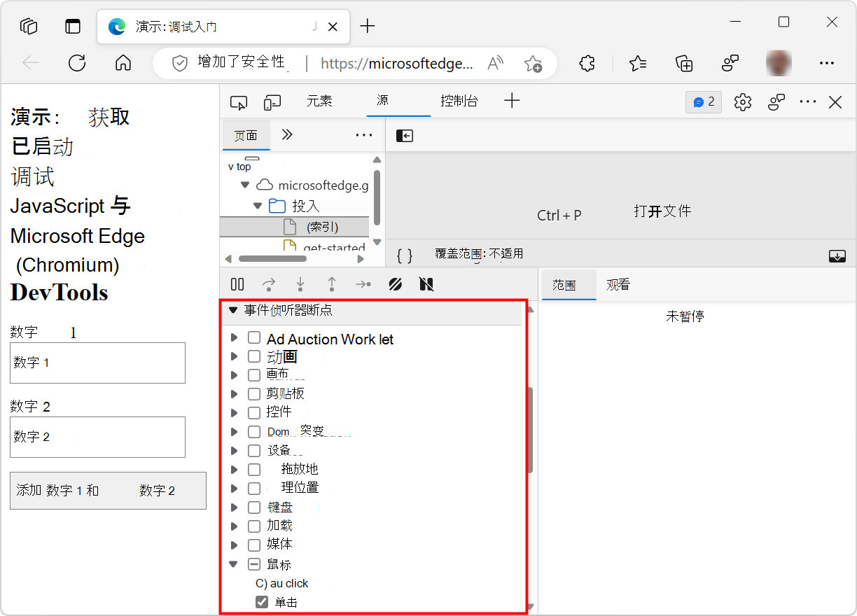Screen dimensions: 857x616
Task: Check the 媒体 category checkbox
Action: pyautogui.click(x=254, y=544)
